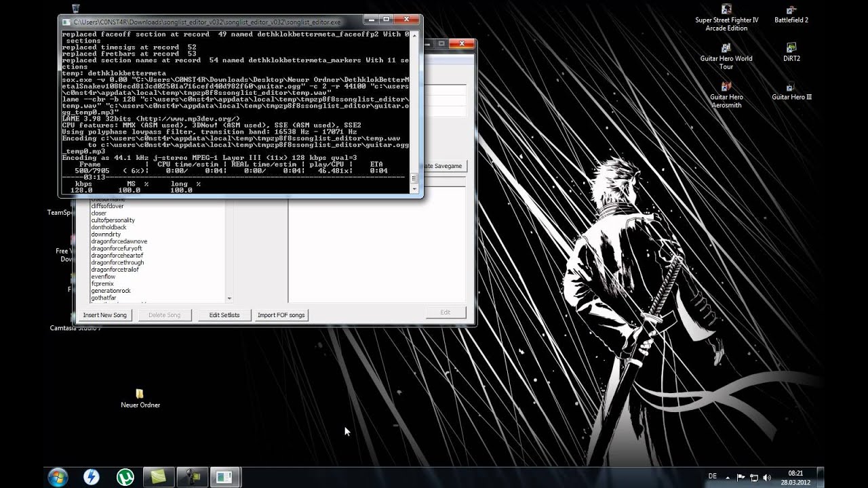This screenshot has height=488, width=868.
Task: Open Action Center flag tray icon
Action: pos(741,477)
